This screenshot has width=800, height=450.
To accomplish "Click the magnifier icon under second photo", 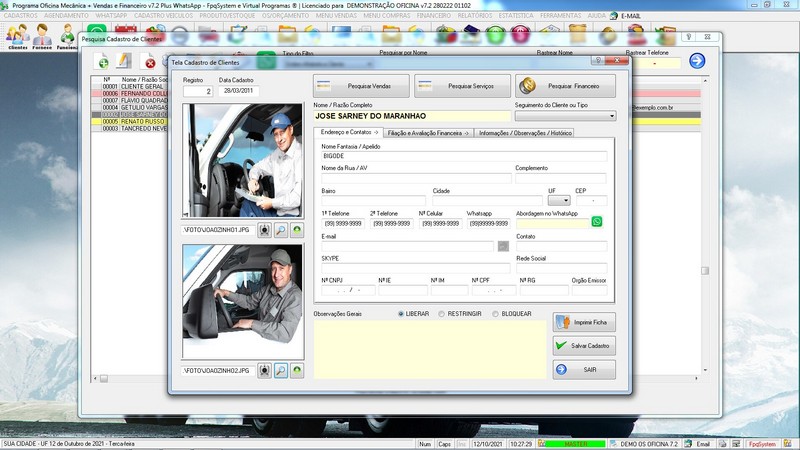I will (x=281, y=370).
